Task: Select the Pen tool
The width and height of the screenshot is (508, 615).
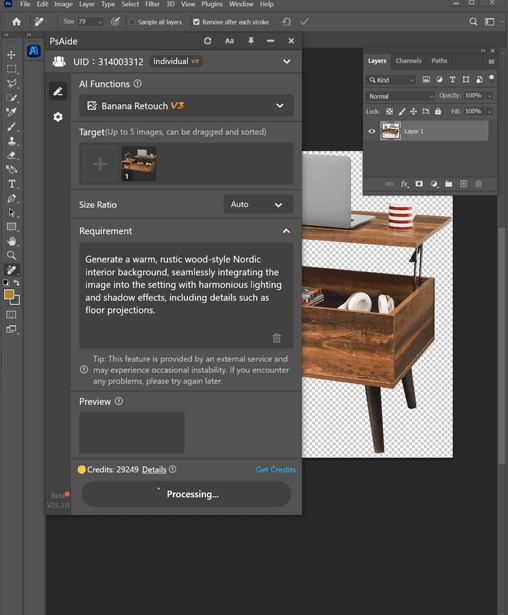Action: [x=11, y=198]
